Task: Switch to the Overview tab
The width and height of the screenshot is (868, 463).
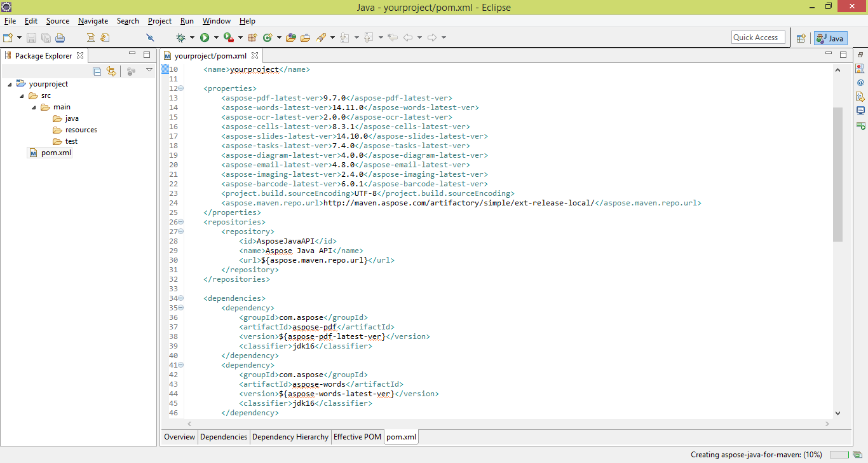Action: point(180,437)
